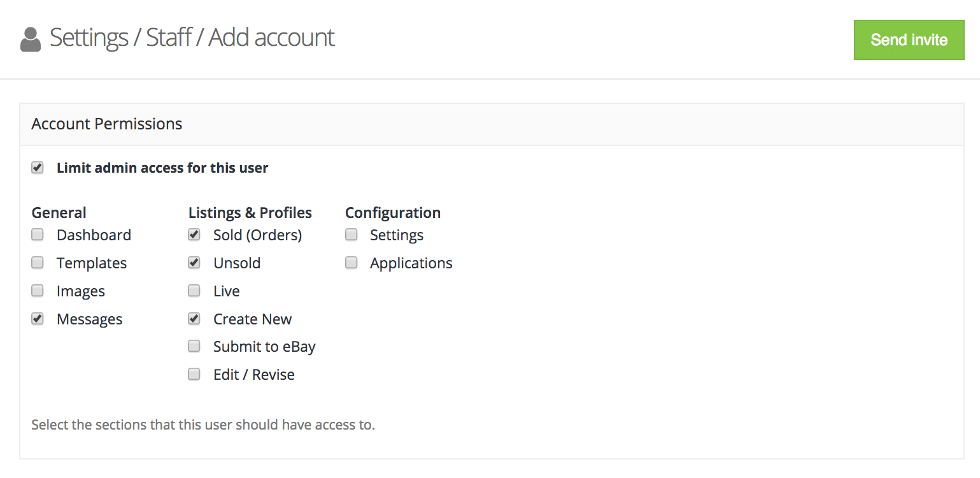Image resolution: width=980 pixels, height=478 pixels.
Task: Click the Configuration column heading
Action: coord(392,212)
